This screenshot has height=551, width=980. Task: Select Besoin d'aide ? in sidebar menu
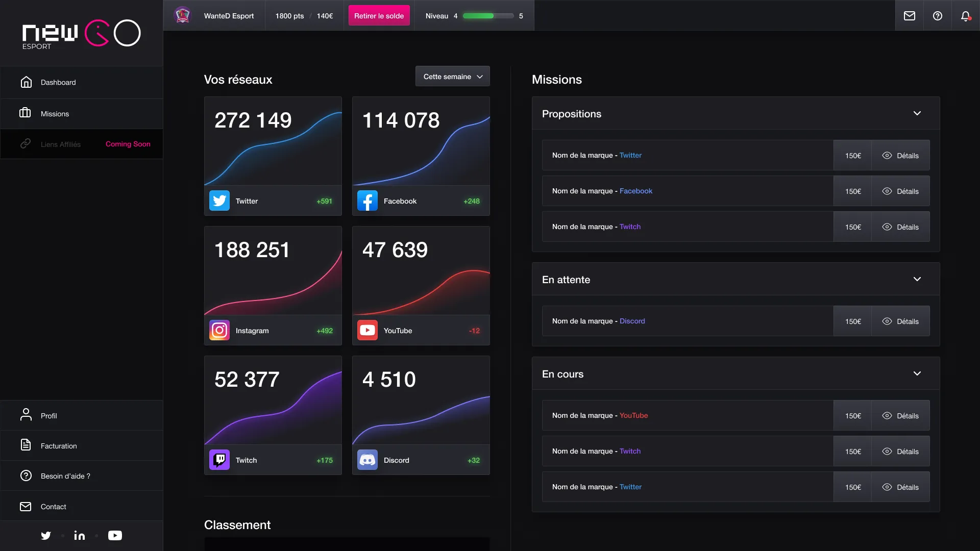point(82,475)
